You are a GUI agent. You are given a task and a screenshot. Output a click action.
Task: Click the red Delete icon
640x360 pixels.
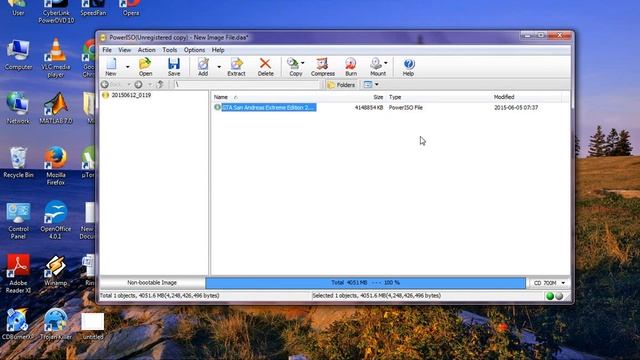(x=265, y=67)
